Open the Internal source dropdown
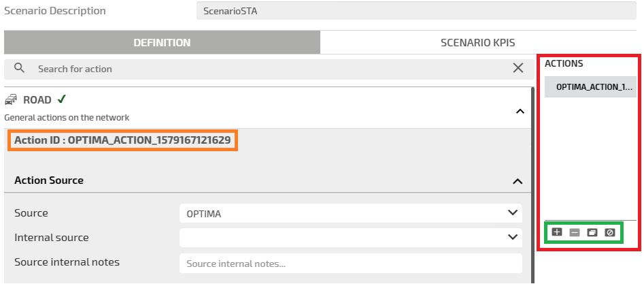644x284 pixels. (350, 238)
